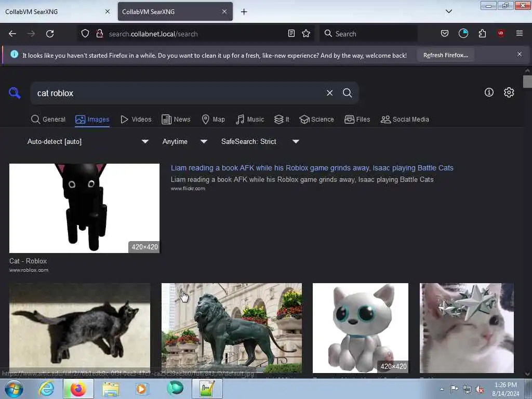Click the black Roblox cat thumbnail

(84, 208)
